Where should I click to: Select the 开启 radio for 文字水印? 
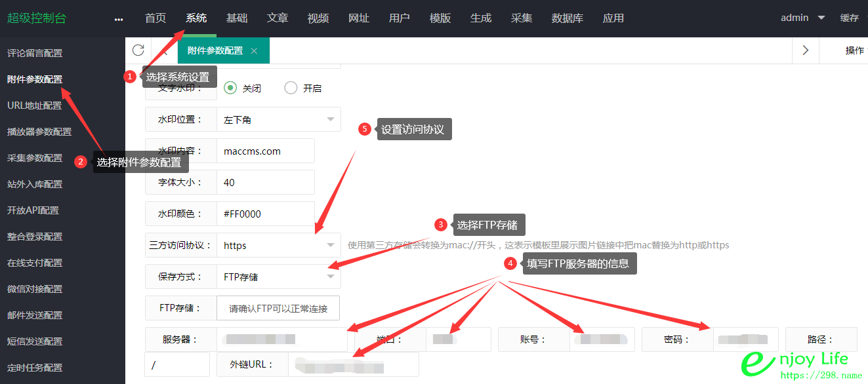pos(291,87)
